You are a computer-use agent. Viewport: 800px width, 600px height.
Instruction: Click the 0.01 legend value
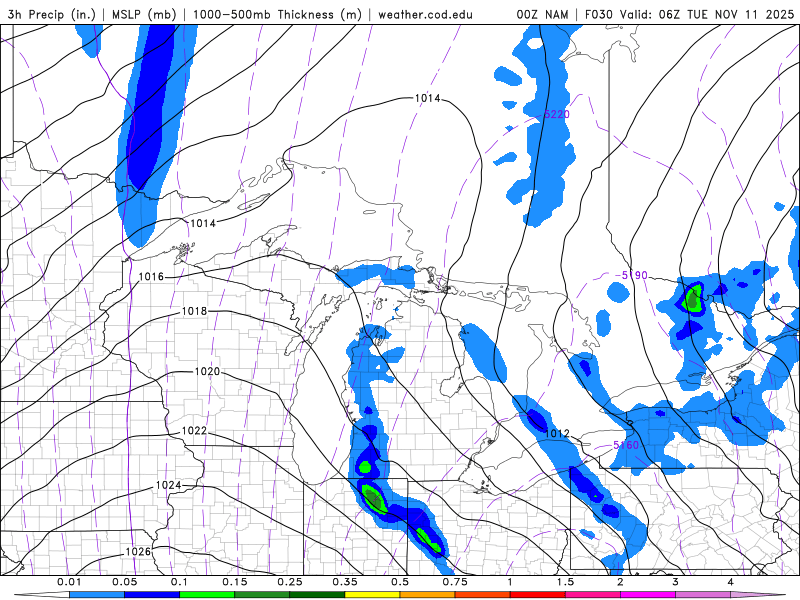tap(69, 582)
